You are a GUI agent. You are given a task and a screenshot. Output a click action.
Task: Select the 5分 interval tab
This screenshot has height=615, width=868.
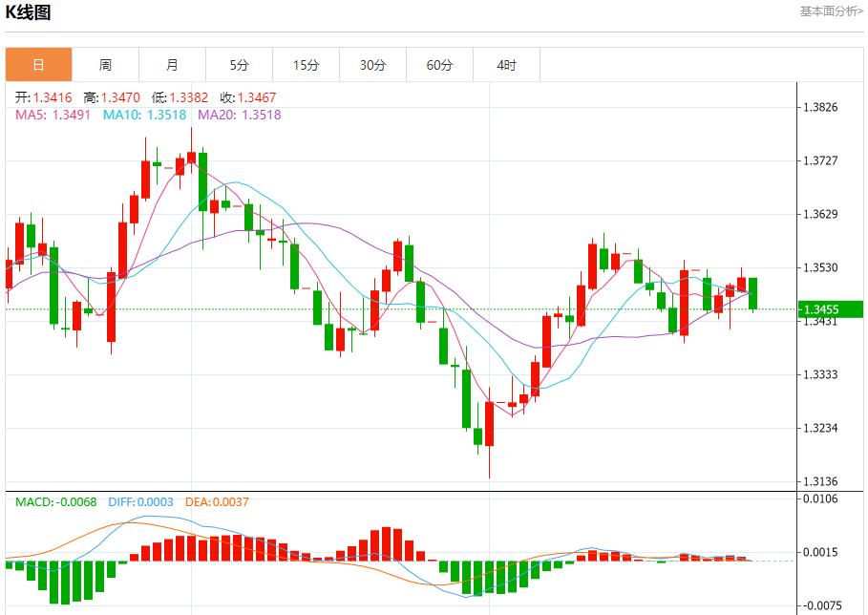coord(239,65)
